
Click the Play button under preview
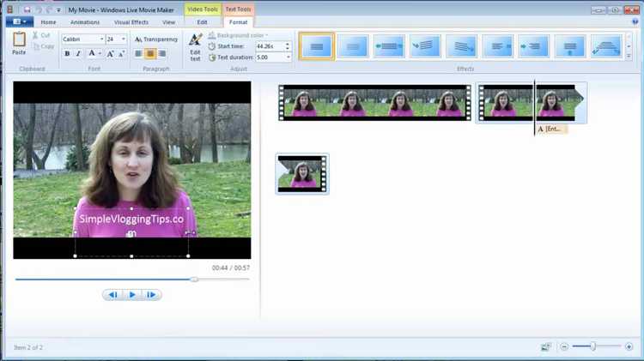click(132, 294)
